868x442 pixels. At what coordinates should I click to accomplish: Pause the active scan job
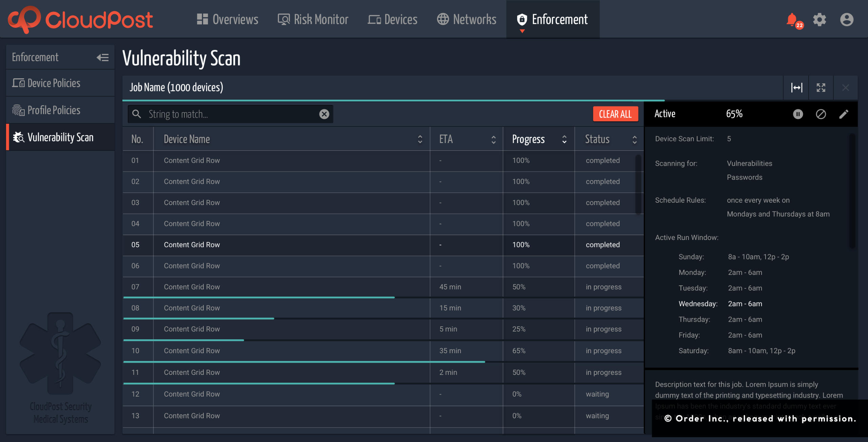[x=798, y=114]
